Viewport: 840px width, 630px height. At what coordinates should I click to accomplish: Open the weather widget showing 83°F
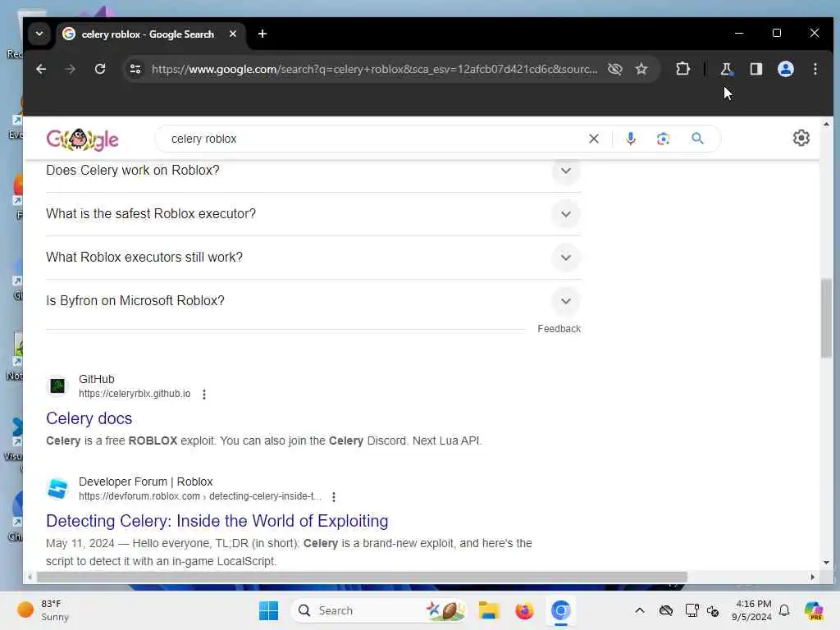pyautogui.click(x=43, y=610)
